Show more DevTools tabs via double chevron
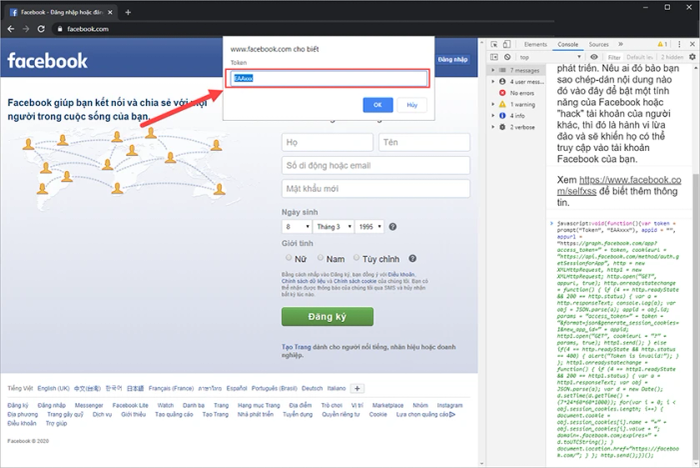Screen dimensions: 700x468 coord(621,44)
